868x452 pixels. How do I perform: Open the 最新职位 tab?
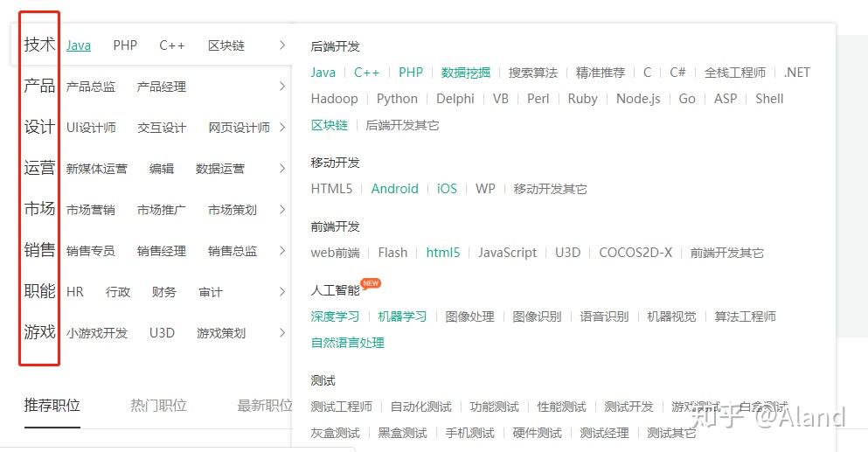tap(265, 406)
